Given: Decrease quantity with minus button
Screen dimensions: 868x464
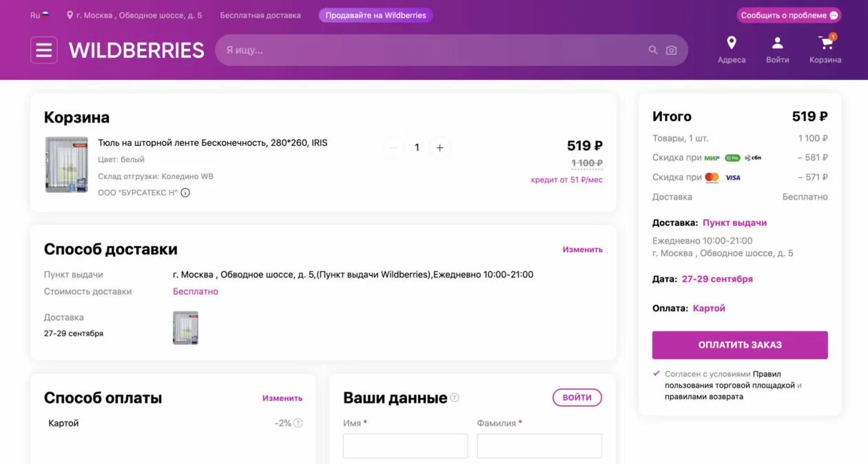Looking at the screenshot, I should 393,147.
